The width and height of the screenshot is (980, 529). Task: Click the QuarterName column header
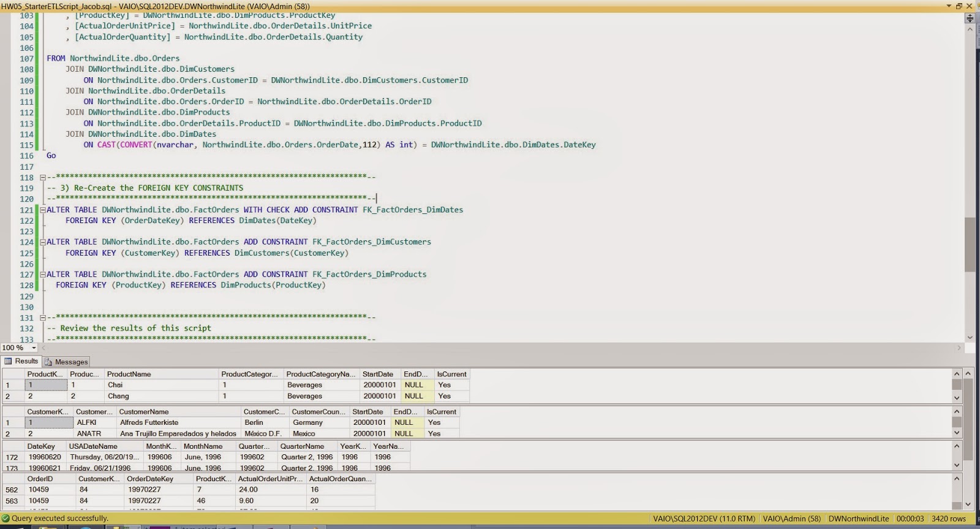[307, 446]
